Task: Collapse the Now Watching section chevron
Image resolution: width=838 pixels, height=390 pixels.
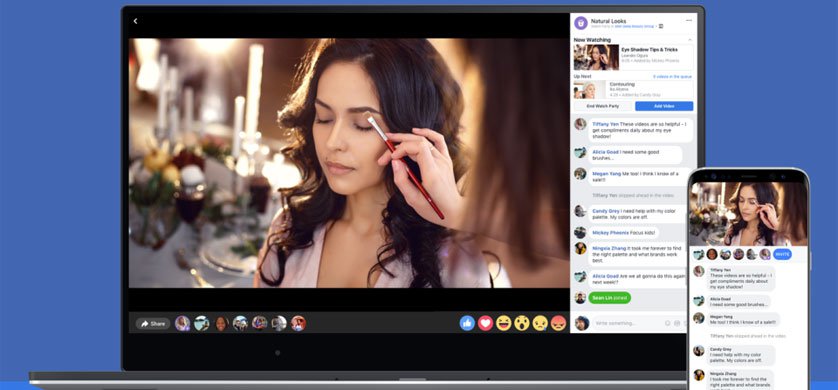Action: [689, 40]
